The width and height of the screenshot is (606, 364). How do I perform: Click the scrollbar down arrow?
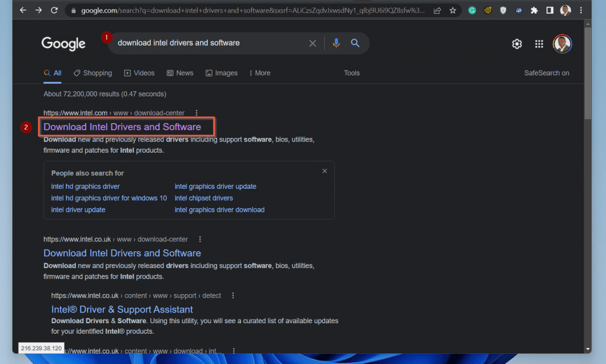588,349
